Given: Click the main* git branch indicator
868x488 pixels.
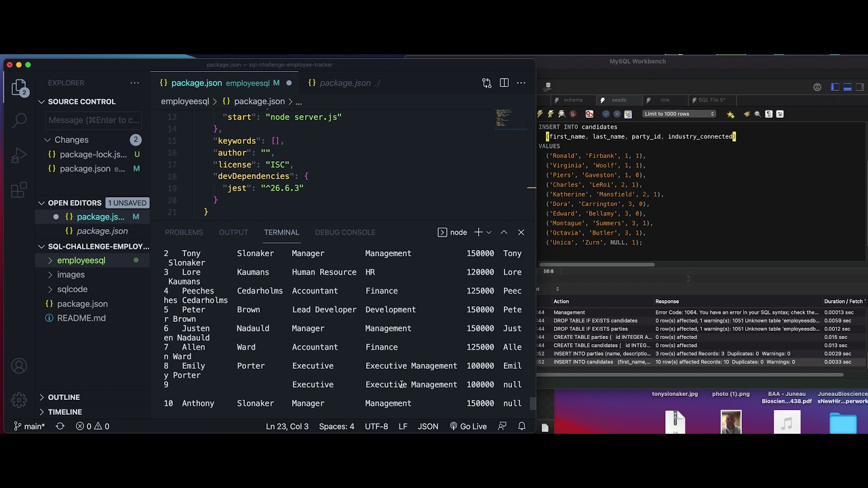Looking at the screenshot, I should (x=30, y=426).
